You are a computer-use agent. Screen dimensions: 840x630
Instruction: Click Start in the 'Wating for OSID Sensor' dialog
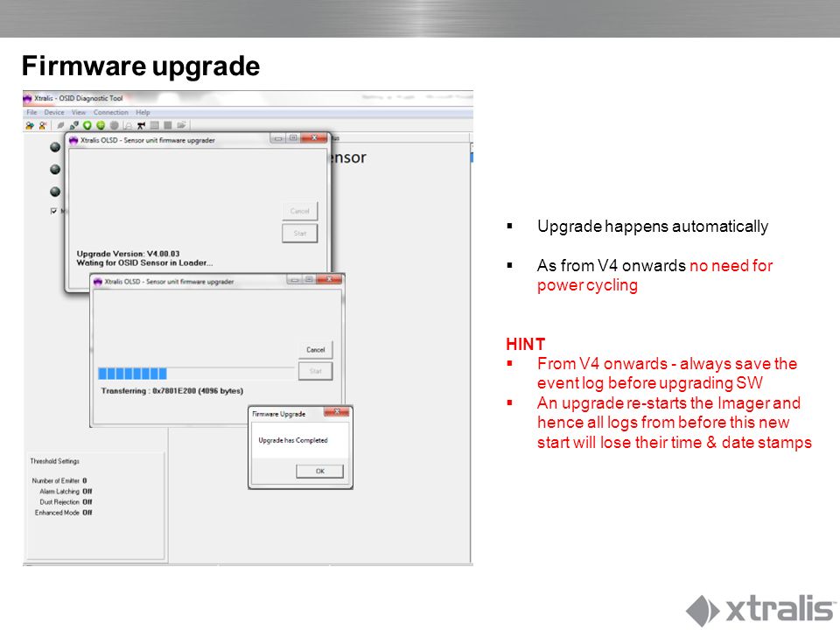pyautogui.click(x=300, y=233)
